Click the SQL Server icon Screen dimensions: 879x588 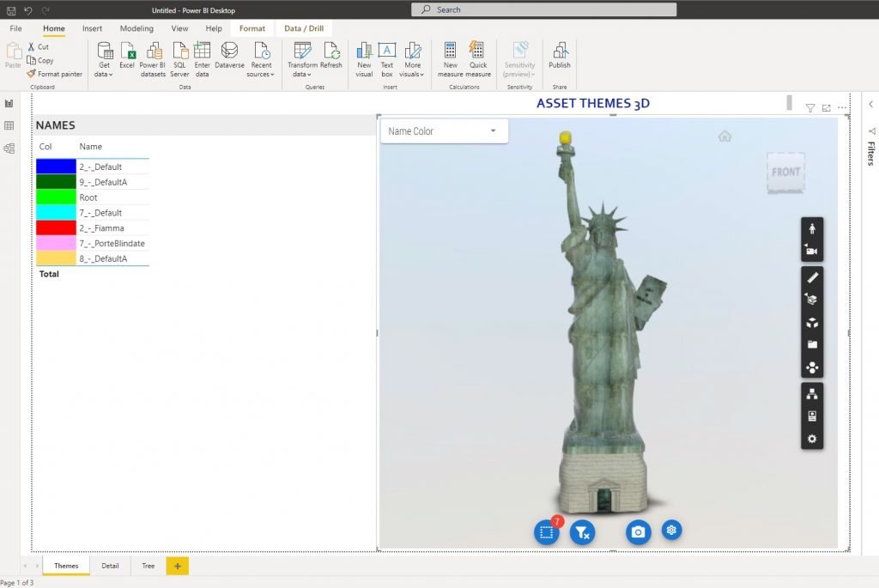pyautogui.click(x=179, y=59)
